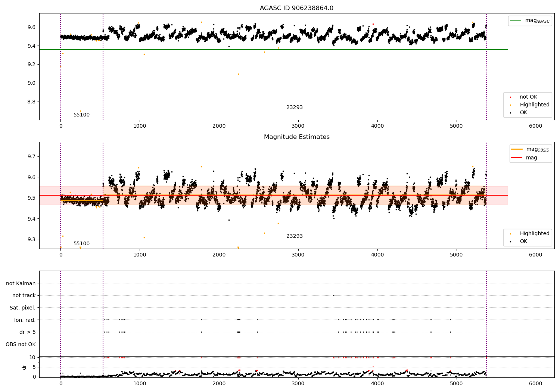Click the "4000" x-tick under the bottom plot
The image size is (560, 392).
[x=377, y=383]
